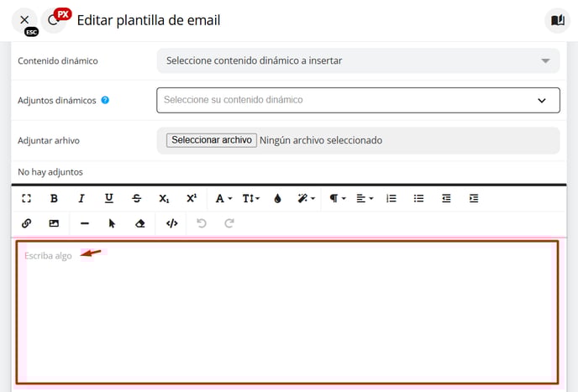Image resolution: width=578 pixels, height=392 pixels.
Task: Insert a link into the email
Action: point(26,223)
